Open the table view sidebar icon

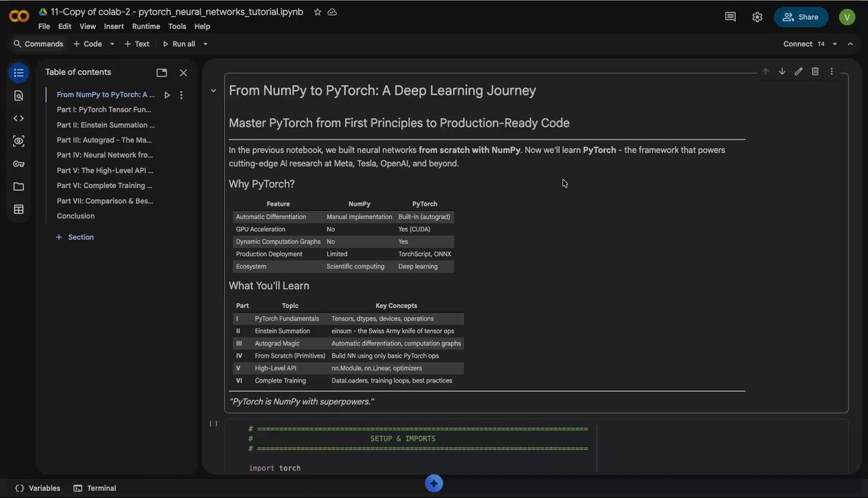pyautogui.click(x=19, y=210)
